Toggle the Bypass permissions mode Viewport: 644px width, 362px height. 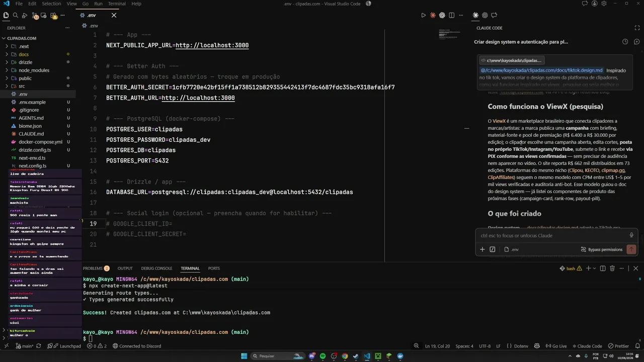601,249
